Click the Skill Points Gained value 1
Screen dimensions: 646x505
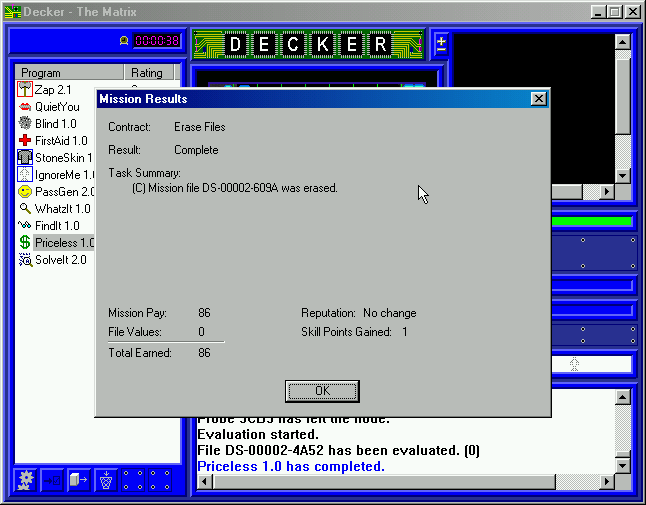(405, 332)
